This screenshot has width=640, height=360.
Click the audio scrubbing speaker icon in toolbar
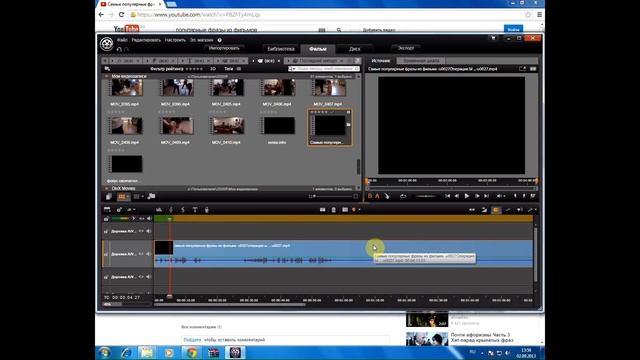click(519, 210)
